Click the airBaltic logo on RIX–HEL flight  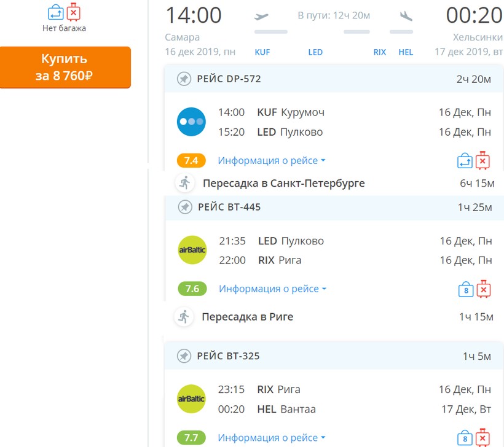click(191, 399)
